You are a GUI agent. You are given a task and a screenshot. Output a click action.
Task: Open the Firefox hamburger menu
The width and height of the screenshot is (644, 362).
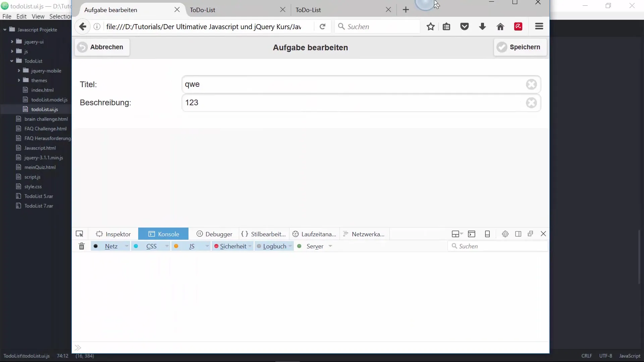pyautogui.click(x=539, y=26)
